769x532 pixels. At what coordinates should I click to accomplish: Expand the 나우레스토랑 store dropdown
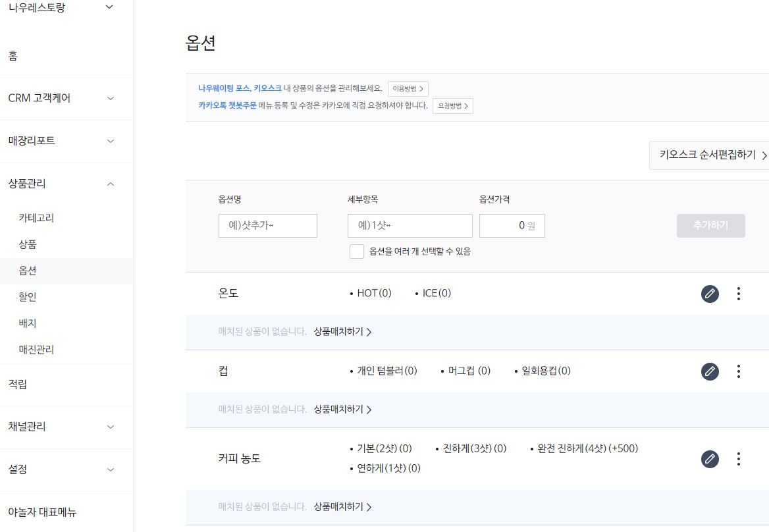tap(109, 7)
